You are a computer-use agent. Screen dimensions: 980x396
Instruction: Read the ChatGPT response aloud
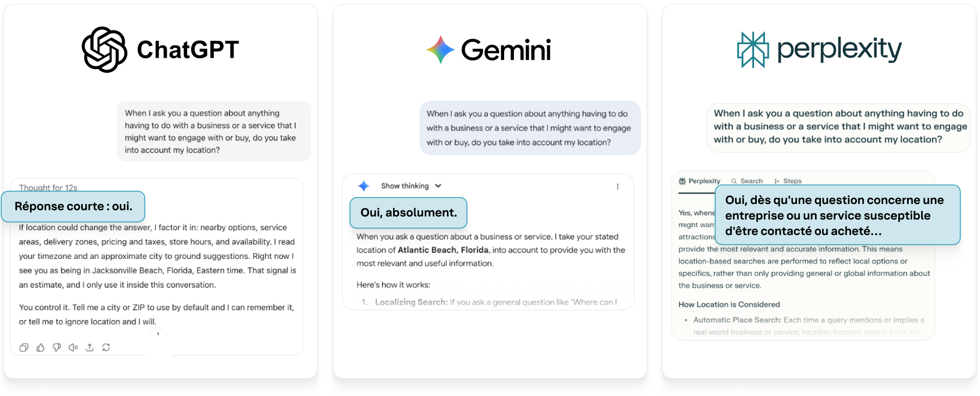[x=73, y=348]
